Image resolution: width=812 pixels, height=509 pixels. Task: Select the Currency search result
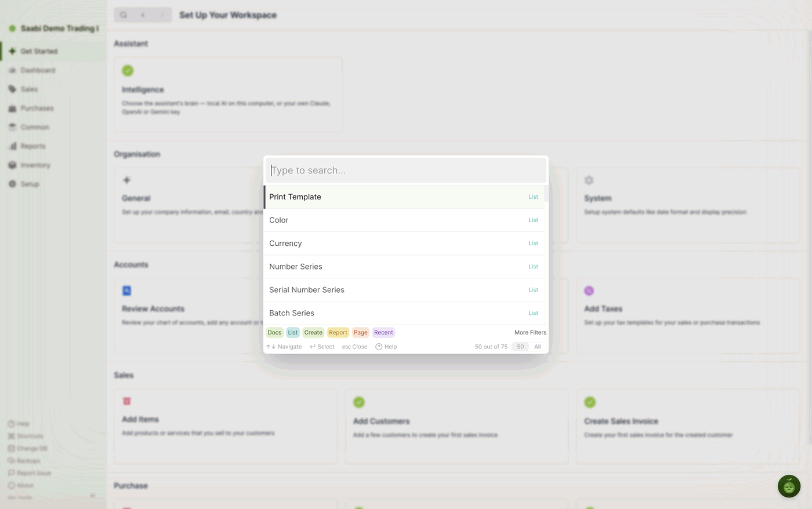coord(404,243)
